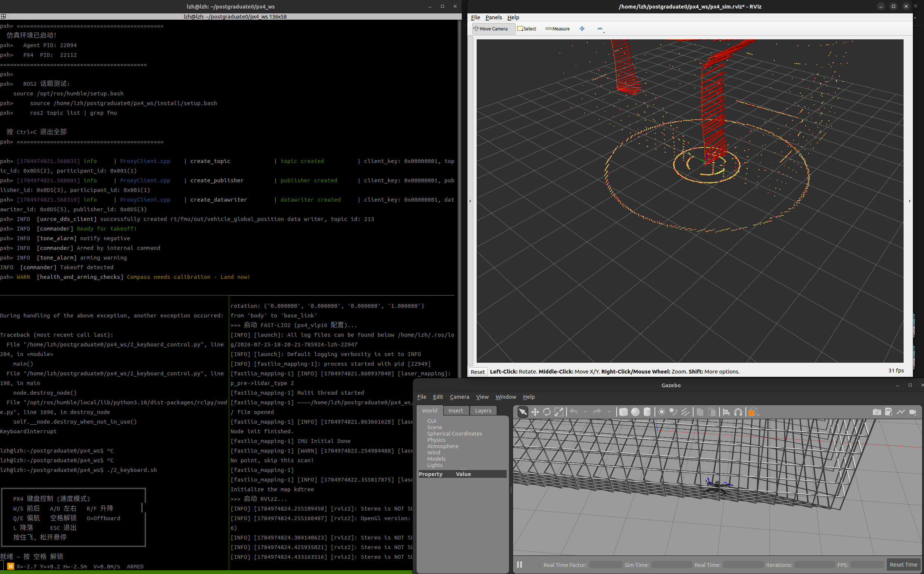Viewport: 924px width, 574px height.
Task: Click Gazebo Reset Time button
Action: pos(904,564)
